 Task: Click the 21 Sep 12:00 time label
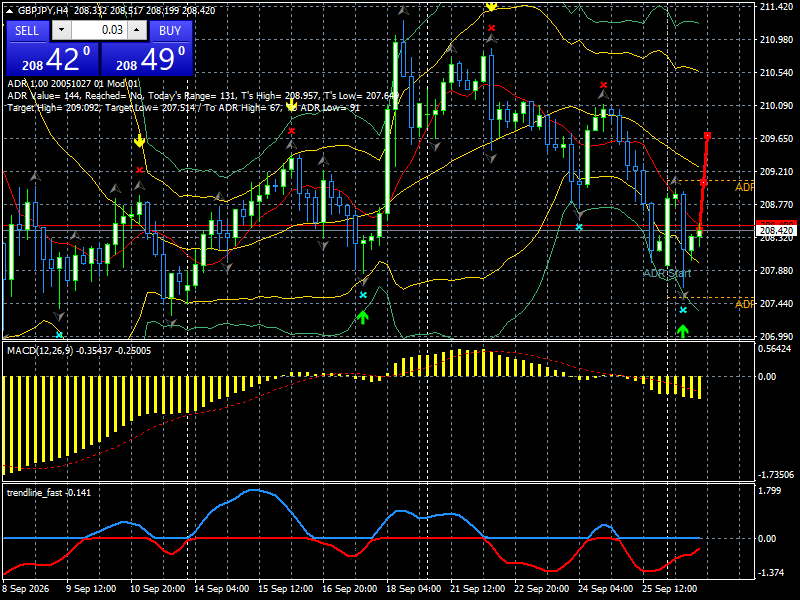(x=478, y=589)
